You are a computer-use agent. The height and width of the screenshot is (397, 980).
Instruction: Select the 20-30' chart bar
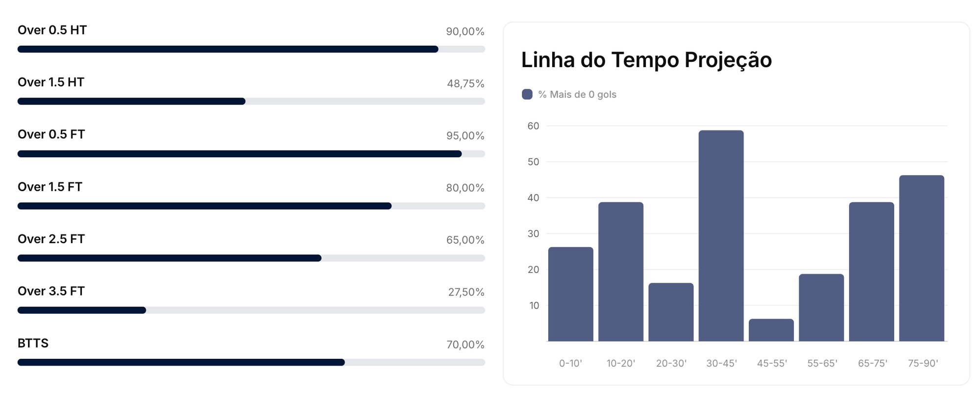click(671, 312)
